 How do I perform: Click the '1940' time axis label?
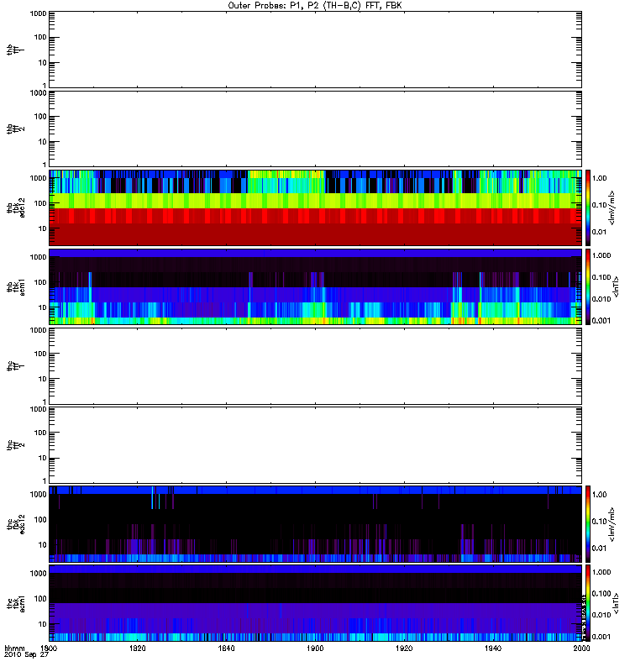click(493, 648)
